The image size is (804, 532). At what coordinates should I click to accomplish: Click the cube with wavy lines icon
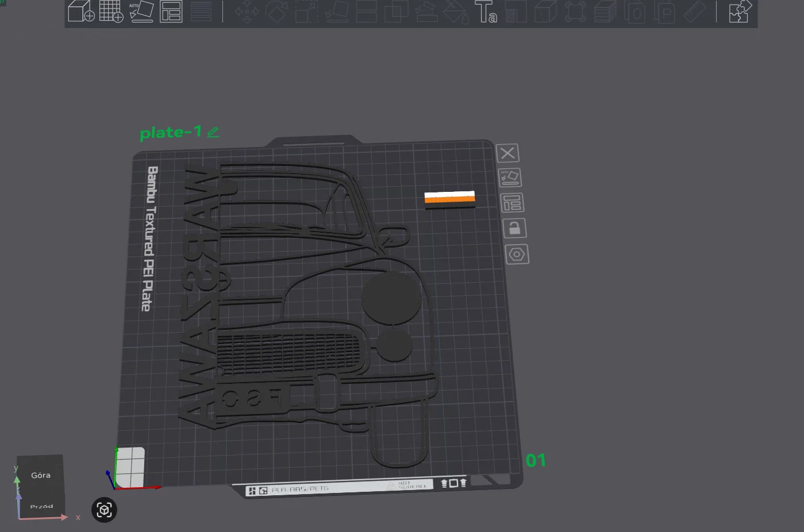(605, 11)
